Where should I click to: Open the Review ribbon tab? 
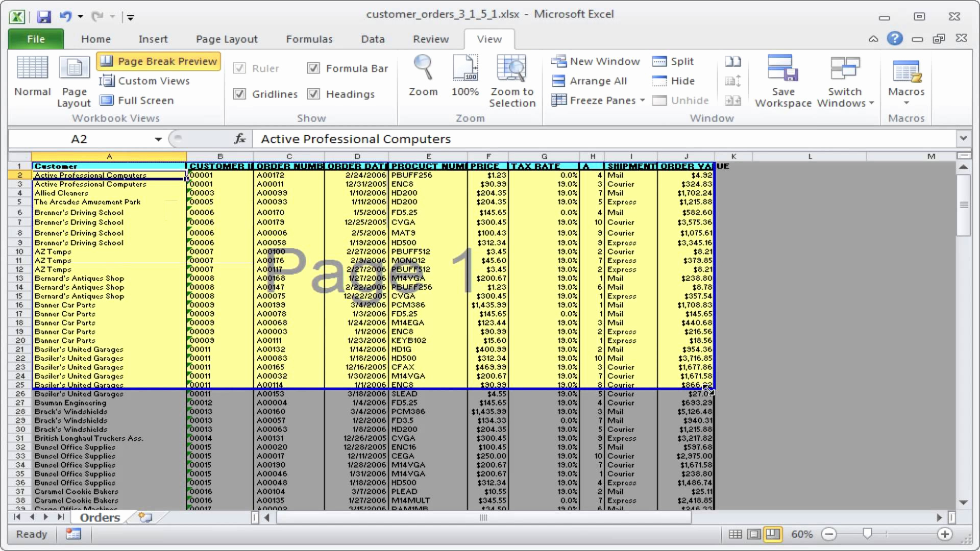430,39
